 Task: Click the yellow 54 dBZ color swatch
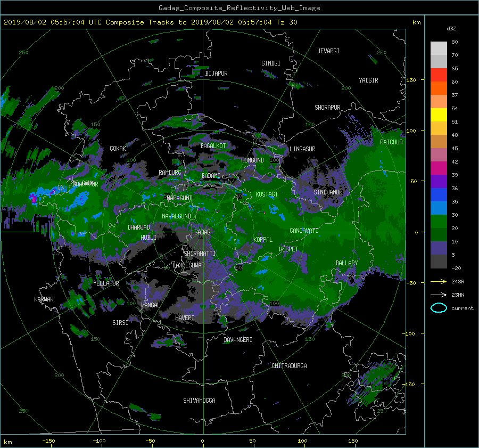(439, 115)
